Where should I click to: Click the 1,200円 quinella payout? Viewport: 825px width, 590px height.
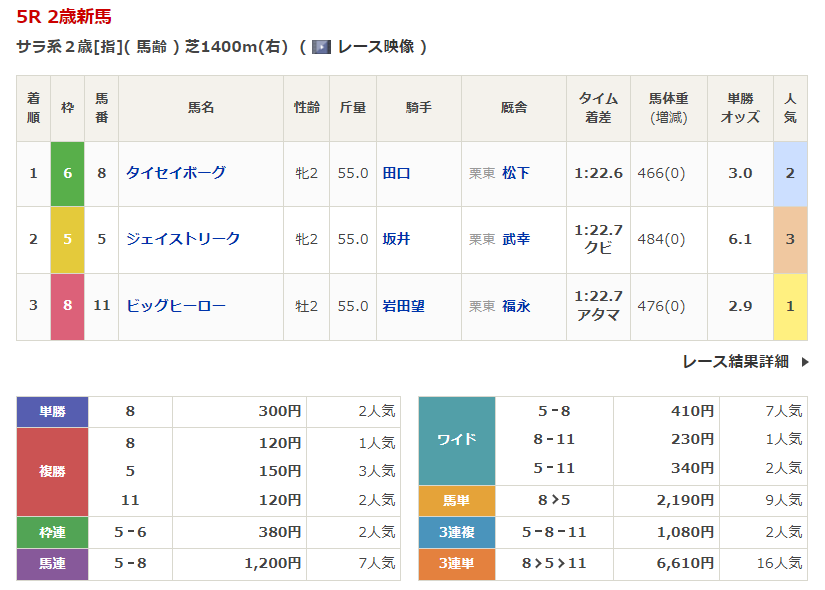tap(273, 564)
